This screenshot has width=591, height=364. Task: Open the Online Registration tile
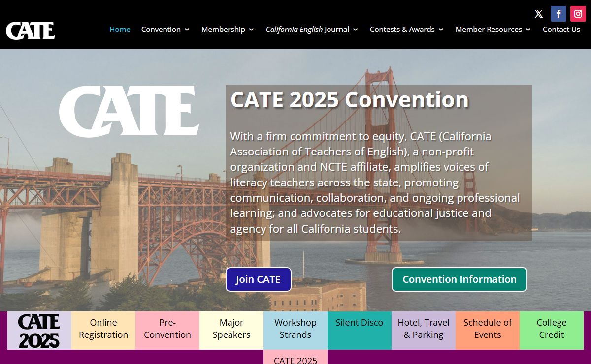(103, 331)
